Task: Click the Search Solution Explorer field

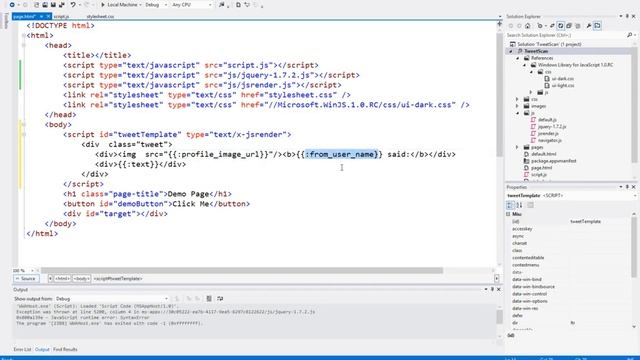Action: point(565,35)
